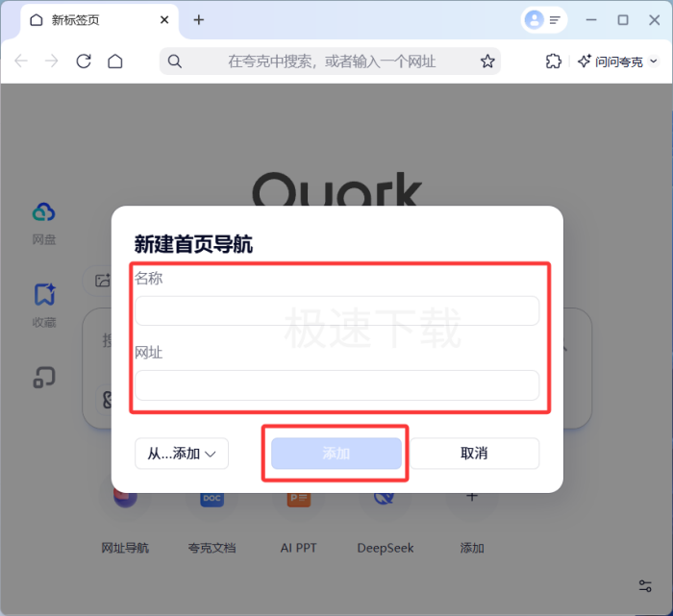This screenshot has width=673, height=616.
Task: Focus the address bar search field
Action: (332, 62)
